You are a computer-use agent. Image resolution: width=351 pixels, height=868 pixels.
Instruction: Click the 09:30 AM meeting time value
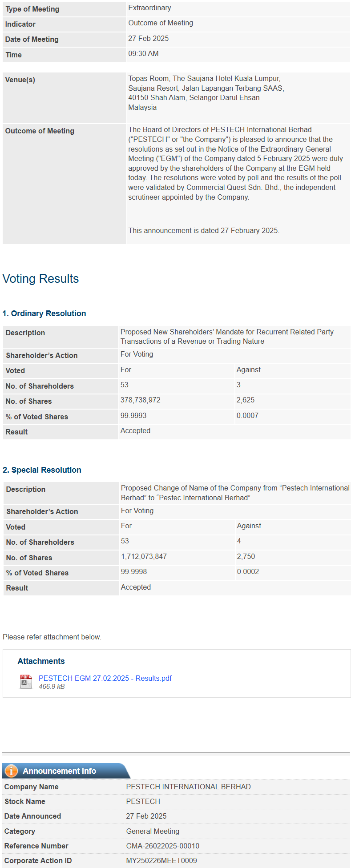pyautogui.click(x=143, y=54)
